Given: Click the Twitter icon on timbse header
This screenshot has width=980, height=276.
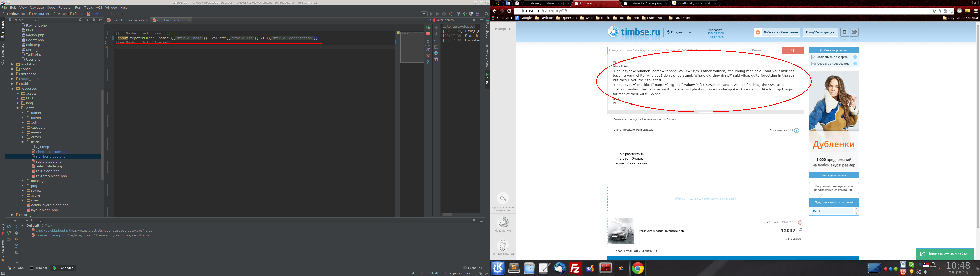Looking at the screenshot, I should (x=854, y=32).
